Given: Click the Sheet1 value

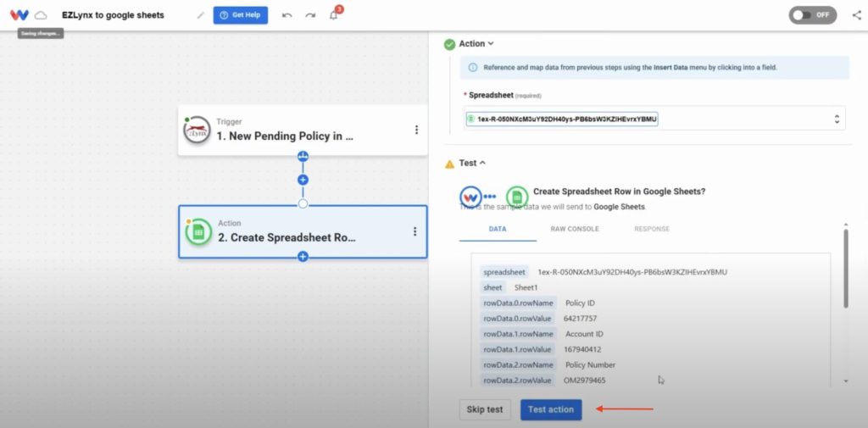Looking at the screenshot, I should pos(526,287).
